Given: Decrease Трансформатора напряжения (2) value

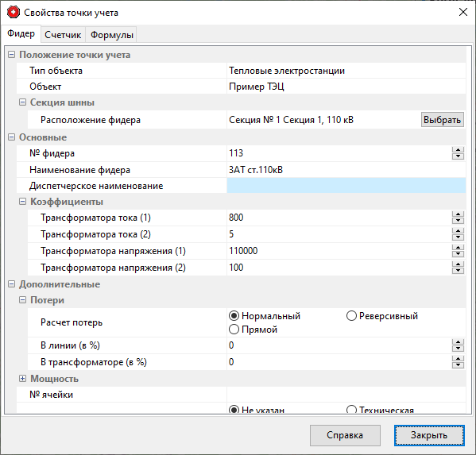Looking at the screenshot, I should 458,271.
